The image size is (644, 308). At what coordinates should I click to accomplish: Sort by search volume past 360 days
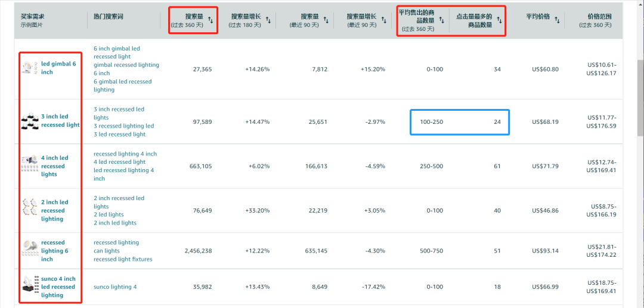(x=210, y=20)
